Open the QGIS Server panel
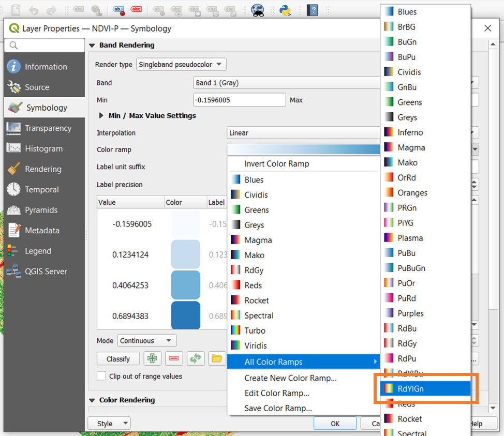The height and width of the screenshot is (436, 504). (x=45, y=272)
